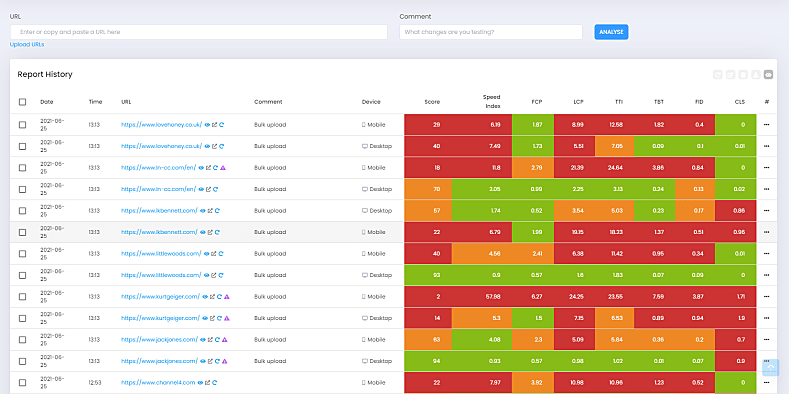Click purple warning triangle on kurtgeiger mobile row
This screenshot has height=394, width=789.
pos(227,297)
